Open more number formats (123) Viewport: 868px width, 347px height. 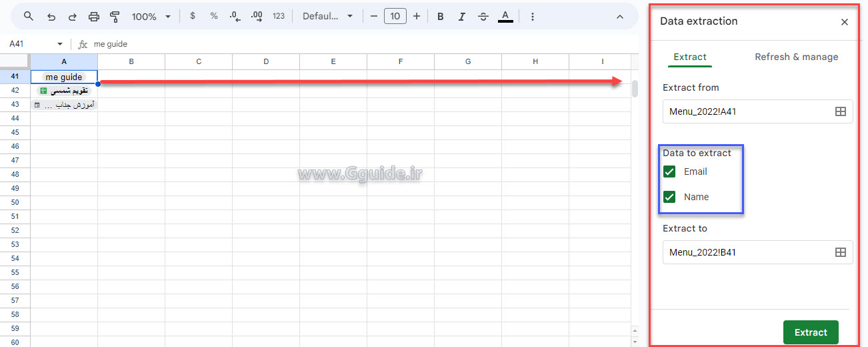[279, 17]
